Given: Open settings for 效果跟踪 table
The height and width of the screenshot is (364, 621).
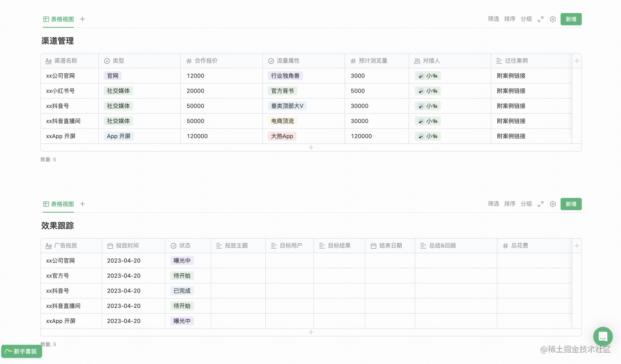Looking at the screenshot, I should coord(553,204).
